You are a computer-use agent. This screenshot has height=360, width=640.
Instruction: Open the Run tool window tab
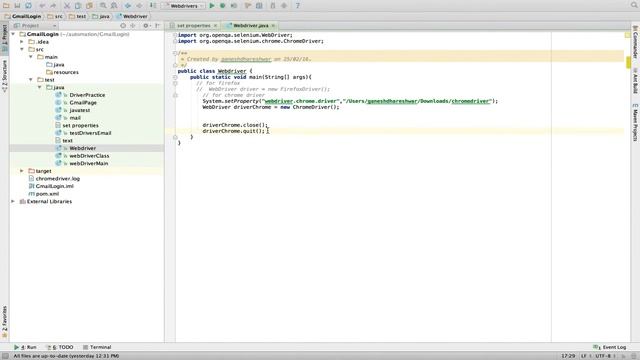25,347
